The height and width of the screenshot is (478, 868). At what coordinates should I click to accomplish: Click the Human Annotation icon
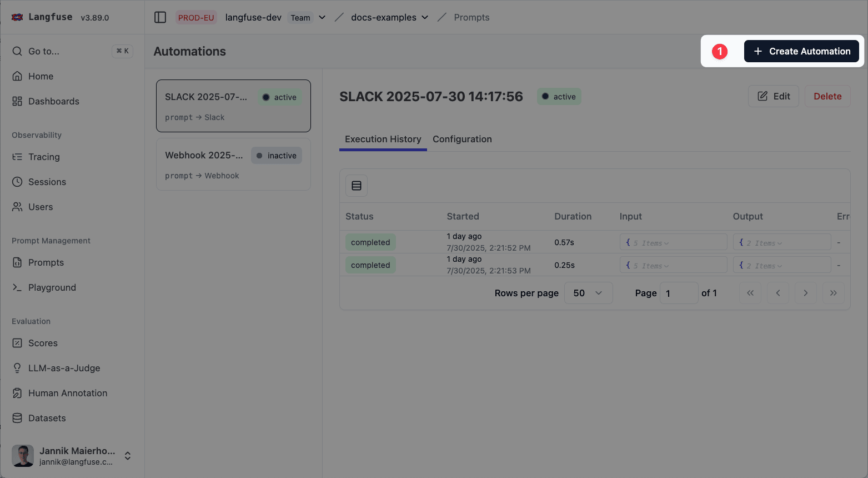(x=17, y=393)
